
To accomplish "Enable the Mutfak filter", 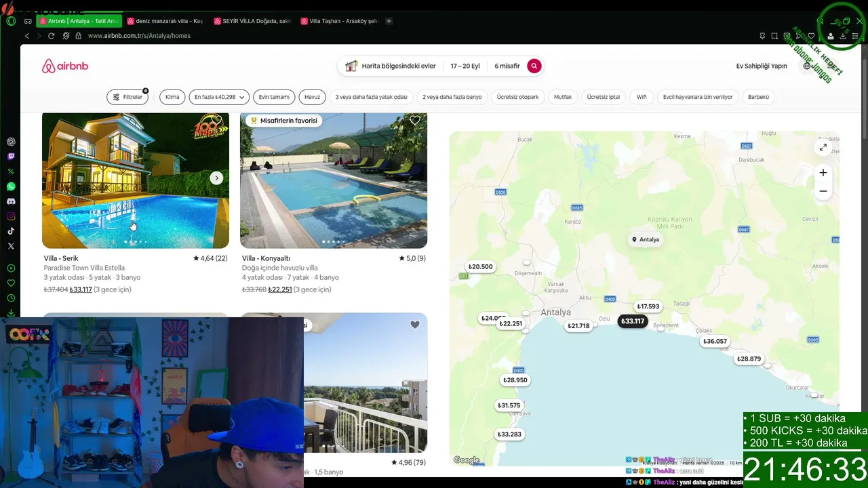I will pyautogui.click(x=563, y=97).
